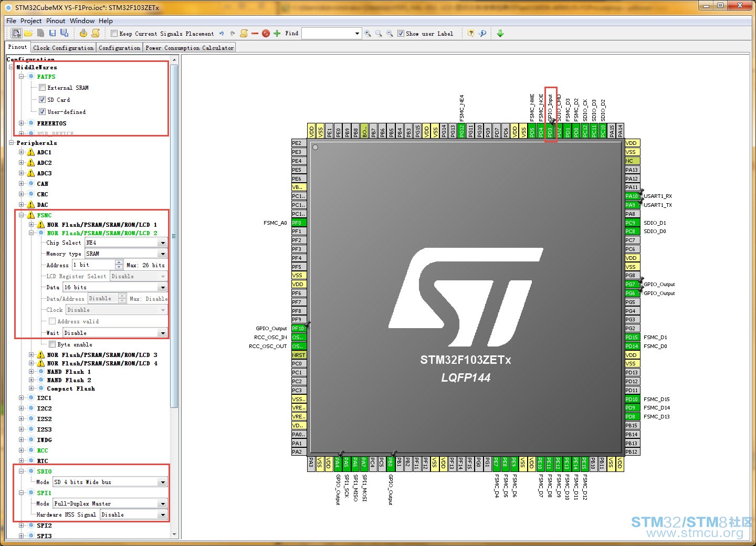Screen dimensions: 756x546
Task: Open the File menu
Action: [11, 21]
